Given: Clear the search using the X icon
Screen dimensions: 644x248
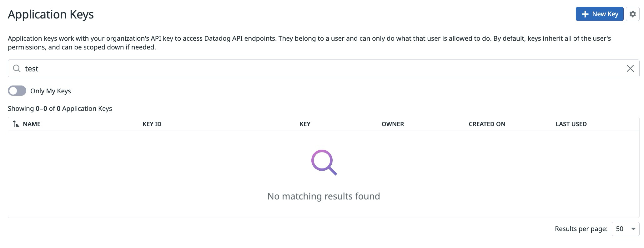Looking at the screenshot, I should point(630,68).
